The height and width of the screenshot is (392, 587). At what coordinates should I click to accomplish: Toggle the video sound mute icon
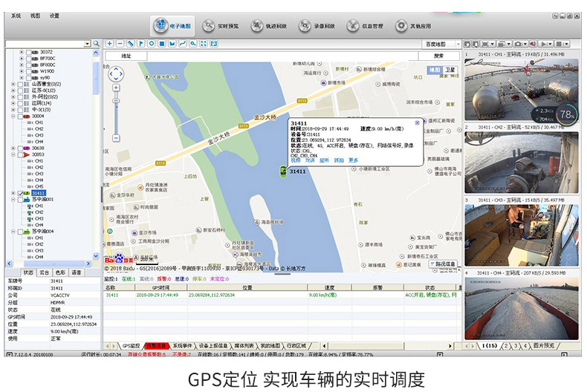tap(533, 44)
